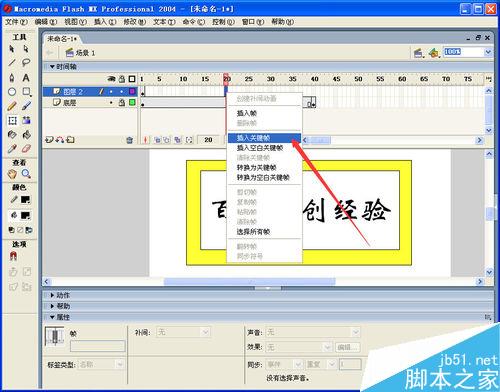The height and width of the screenshot is (392, 500).
Task: Click the fill color swatch
Action: 25,216
